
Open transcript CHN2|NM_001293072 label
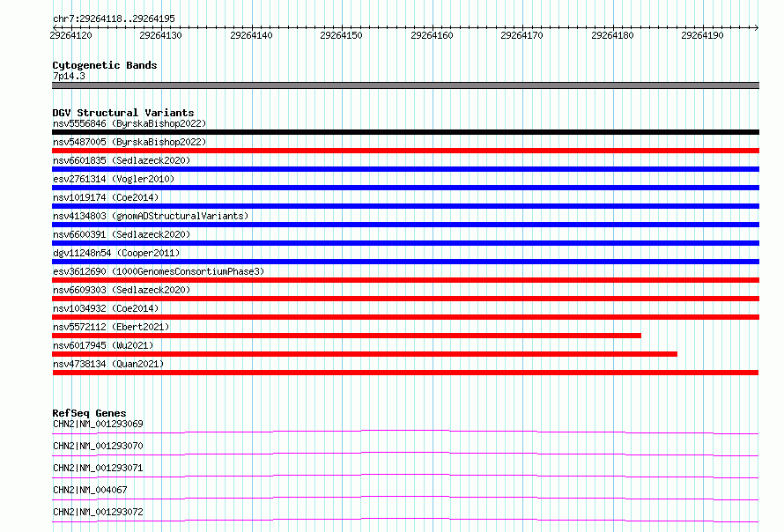98,512
